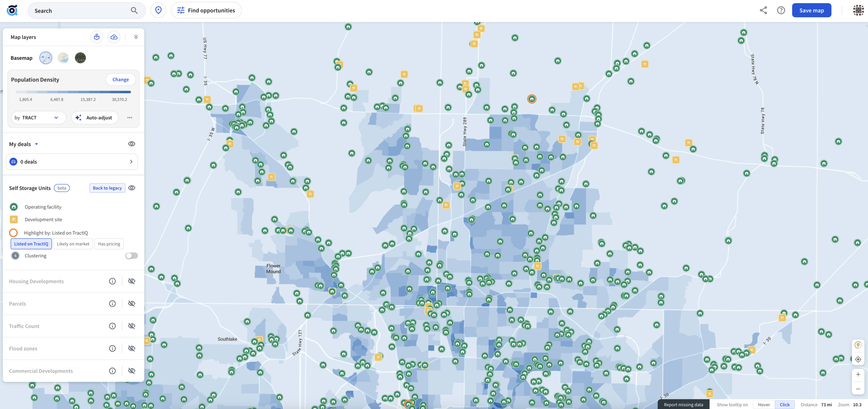This screenshot has height=409, width=868.
Task: Show the Housing Developments layer
Action: point(132,281)
